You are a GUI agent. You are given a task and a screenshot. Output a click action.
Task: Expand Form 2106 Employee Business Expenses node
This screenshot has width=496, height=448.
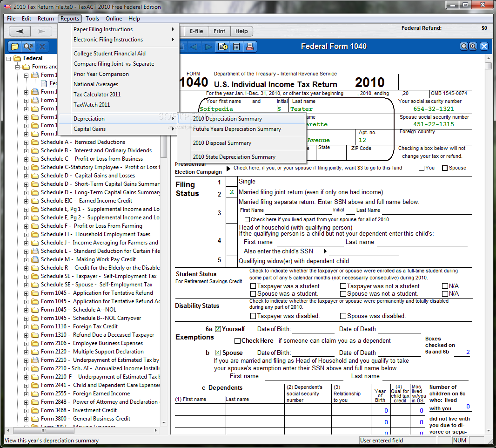(x=27, y=344)
